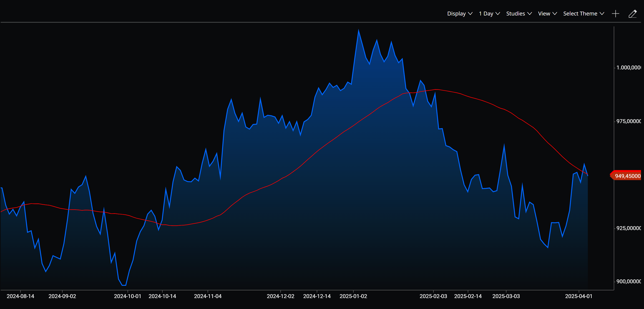Click the red 949,45000 price marker
Screen dimensions: 644x309
626,176
